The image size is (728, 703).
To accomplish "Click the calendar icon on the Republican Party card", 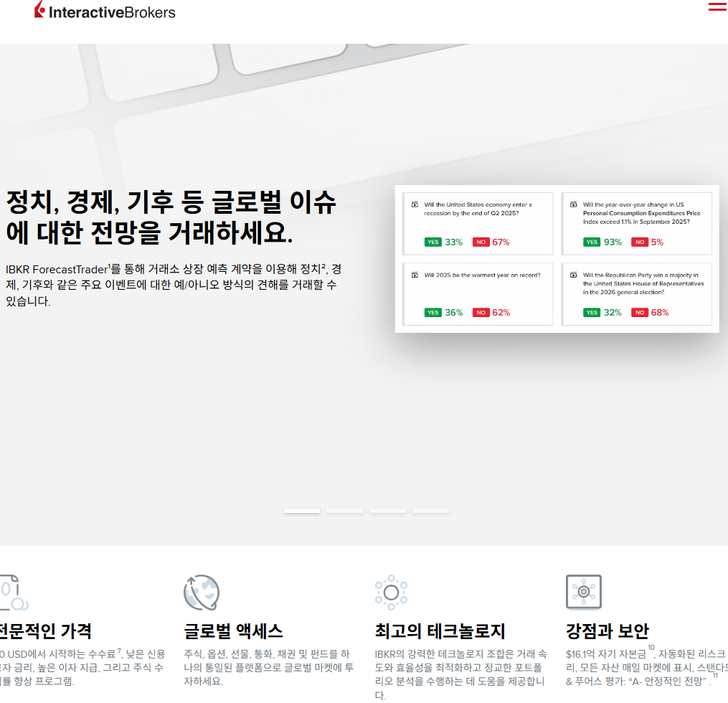I will 573,275.
